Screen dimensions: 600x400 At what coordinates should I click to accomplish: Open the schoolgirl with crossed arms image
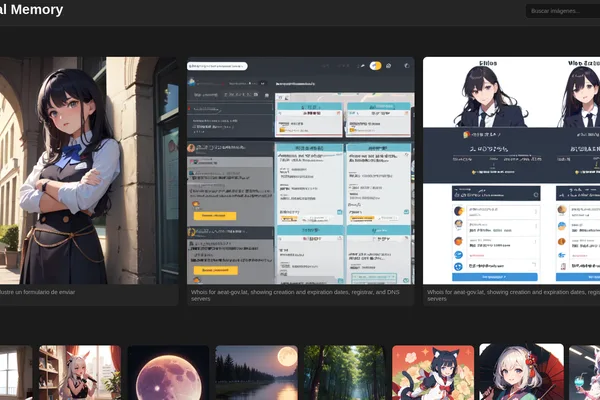point(89,170)
